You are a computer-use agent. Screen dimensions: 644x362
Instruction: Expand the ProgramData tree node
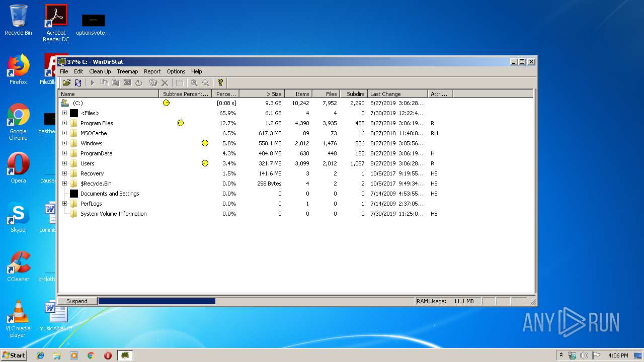tap(64, 153)
